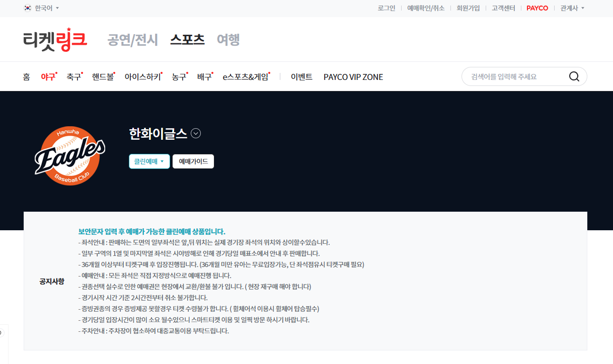The image size is (613, 364).
Task: Click the 한화이글스 team name heading
Action: tap(158, 133)
